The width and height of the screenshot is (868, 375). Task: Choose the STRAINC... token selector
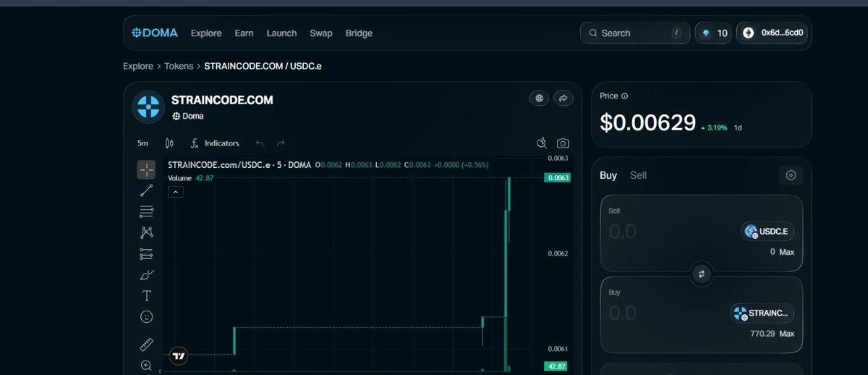[762, 313]
